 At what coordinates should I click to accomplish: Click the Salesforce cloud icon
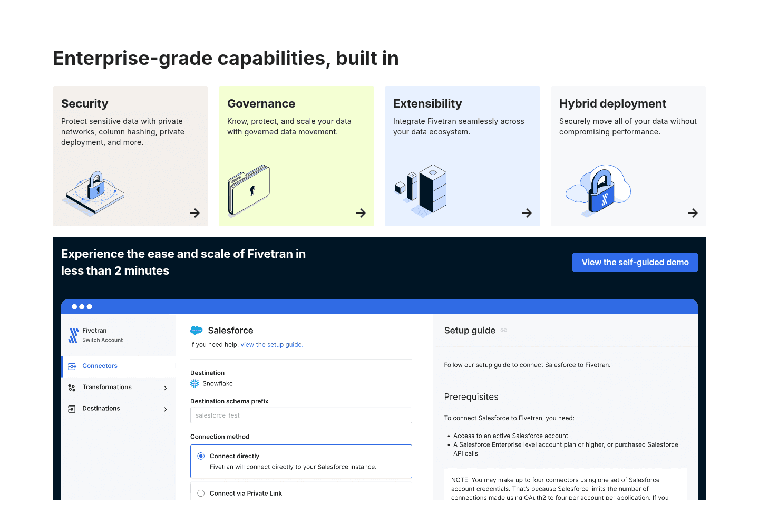coord(196,331)
